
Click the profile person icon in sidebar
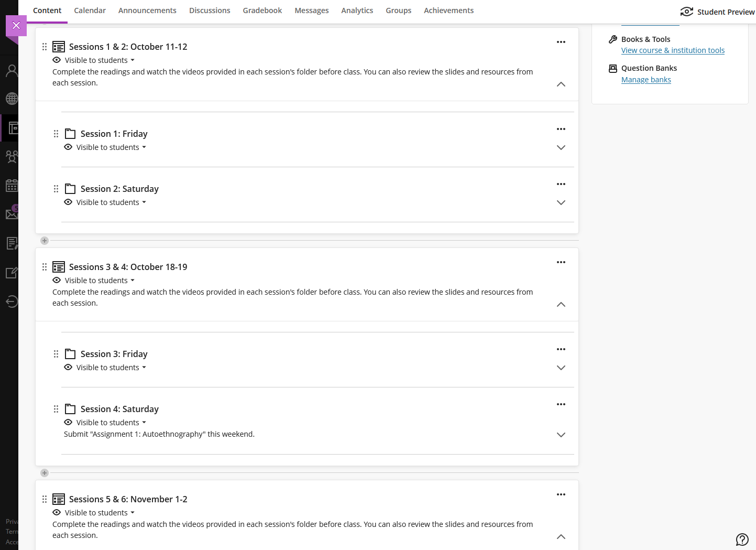12,71
